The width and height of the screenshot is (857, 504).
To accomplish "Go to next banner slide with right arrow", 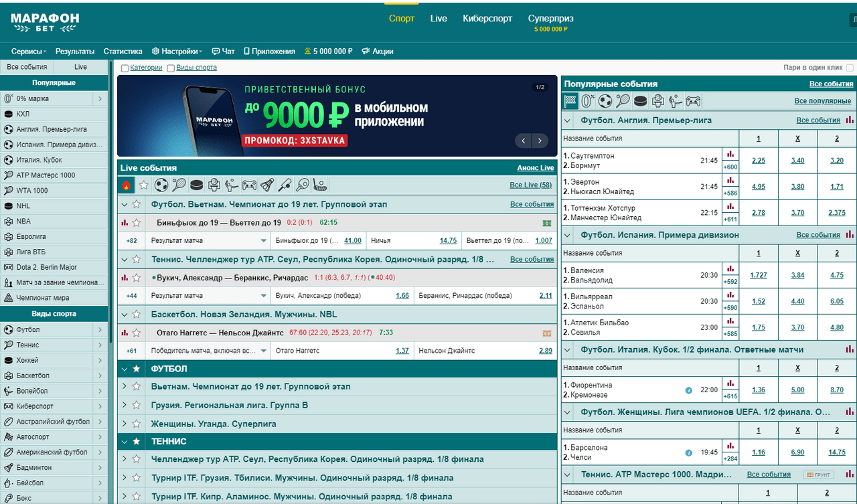I will coord(539,141).
